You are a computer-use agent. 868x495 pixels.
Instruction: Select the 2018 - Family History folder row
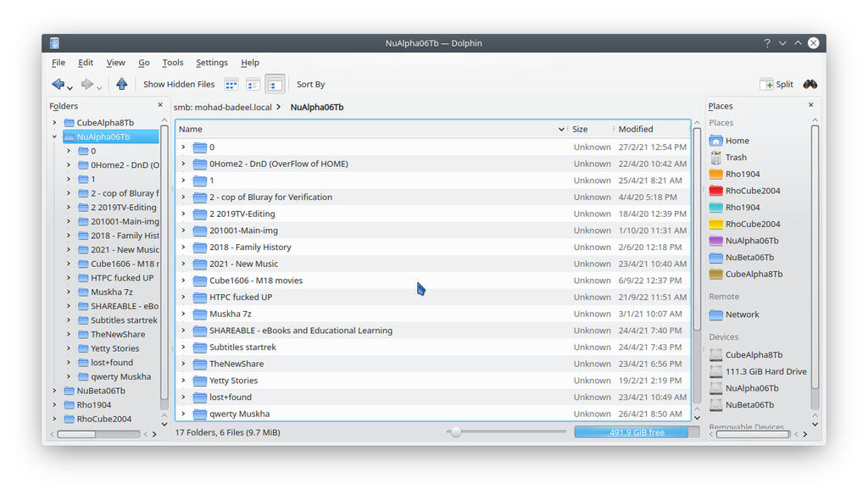click(433, 247)
